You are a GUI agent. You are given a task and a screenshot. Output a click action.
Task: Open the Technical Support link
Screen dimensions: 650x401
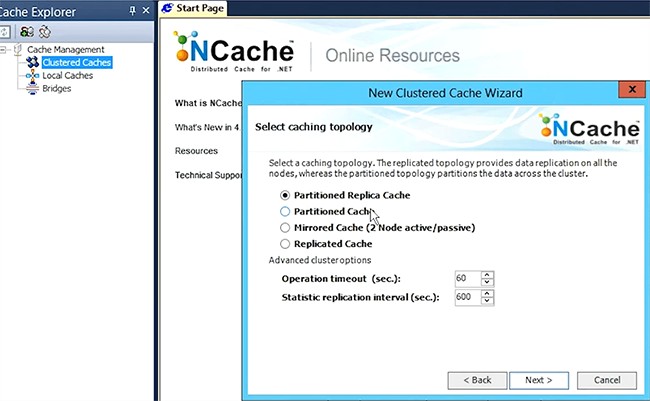(x=208, y=175)
